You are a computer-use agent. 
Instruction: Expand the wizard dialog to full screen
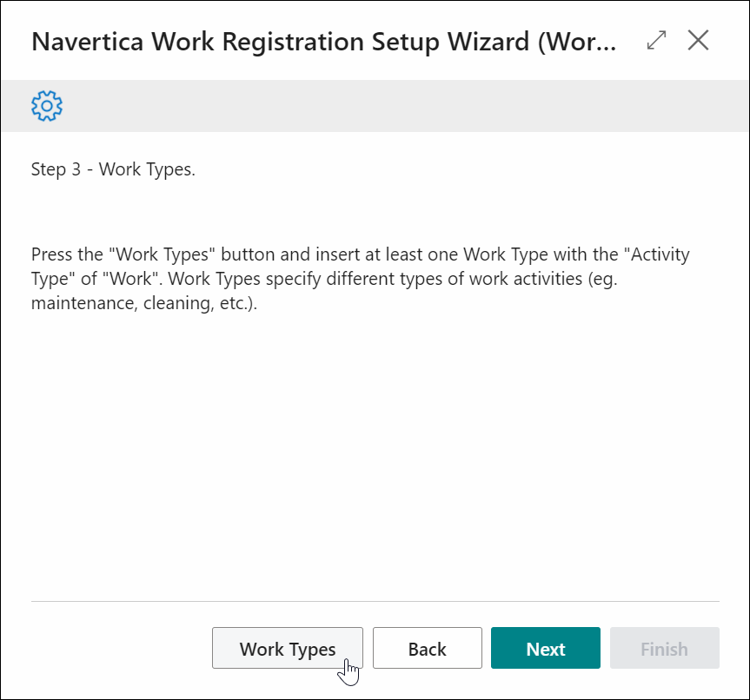pos(656,40)
